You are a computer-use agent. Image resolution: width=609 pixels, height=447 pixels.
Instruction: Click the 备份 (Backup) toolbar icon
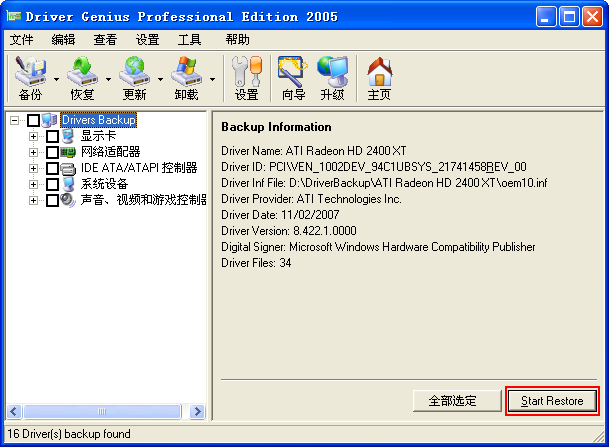click(30, 78)
